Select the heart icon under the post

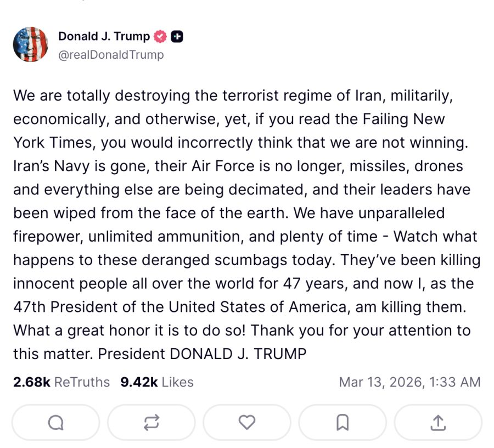(x=246, y=422)
